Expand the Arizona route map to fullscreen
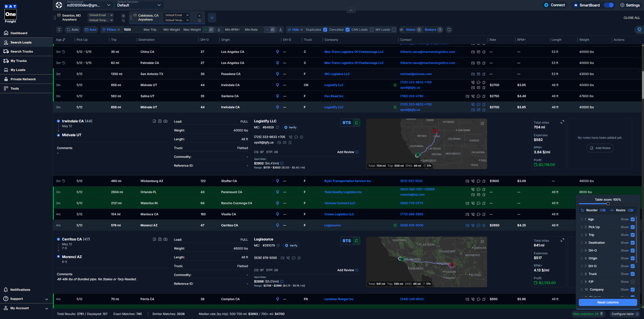Viewport: 644px width, 319px height. pos(482,241)
